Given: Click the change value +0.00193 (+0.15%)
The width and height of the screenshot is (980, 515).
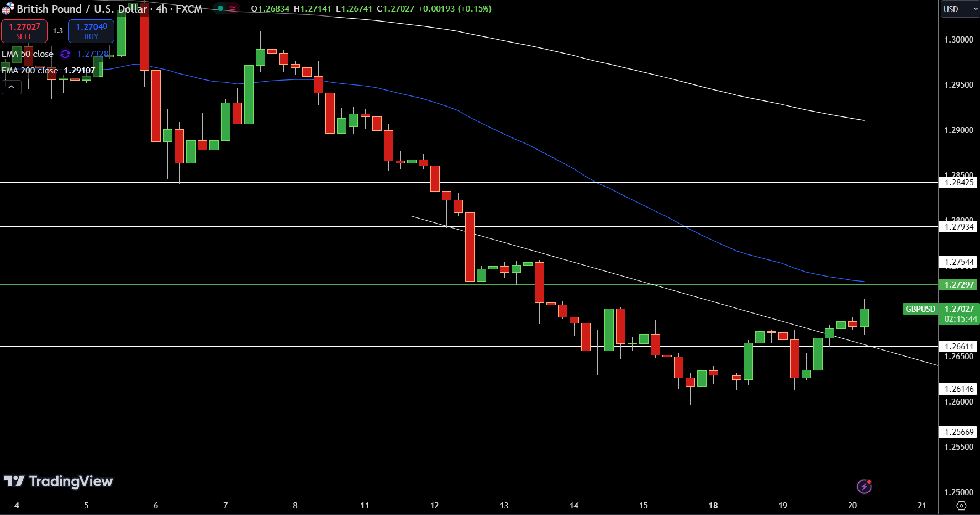Looking at the screenshot, I should point(455,9).
